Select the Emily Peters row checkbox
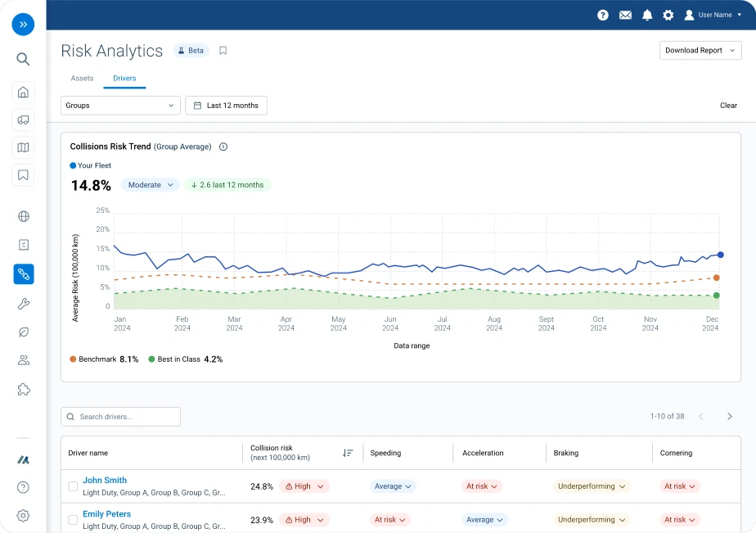Image resolution: width=756 pixels, height=533 pixels. point(73,520)
